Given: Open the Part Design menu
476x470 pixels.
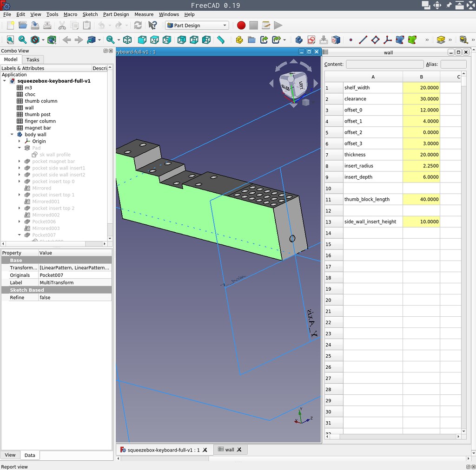Looking at the screenshot, I should [x=116, y=14].
